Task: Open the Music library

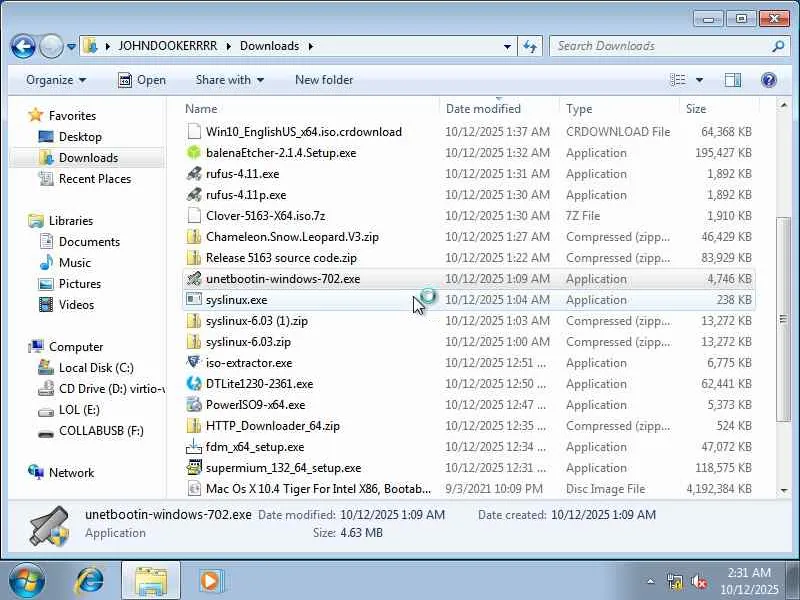Action: [74, 262]
